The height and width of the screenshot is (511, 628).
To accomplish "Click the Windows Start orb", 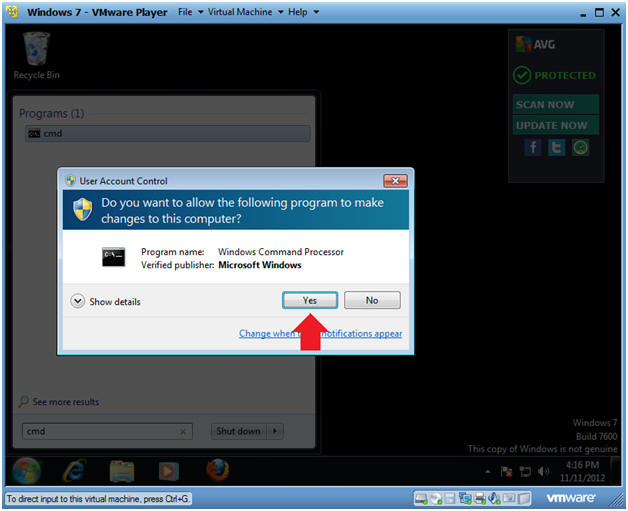I will [26, 471].
